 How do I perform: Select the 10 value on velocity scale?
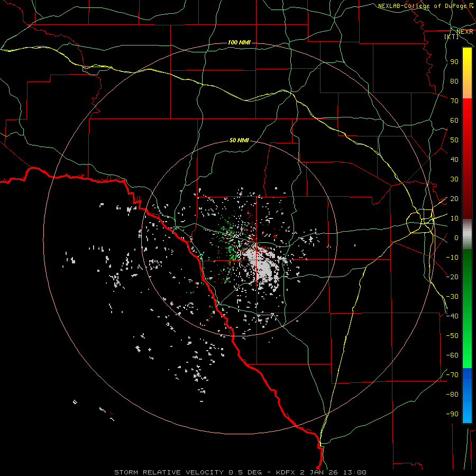point(454,218)
